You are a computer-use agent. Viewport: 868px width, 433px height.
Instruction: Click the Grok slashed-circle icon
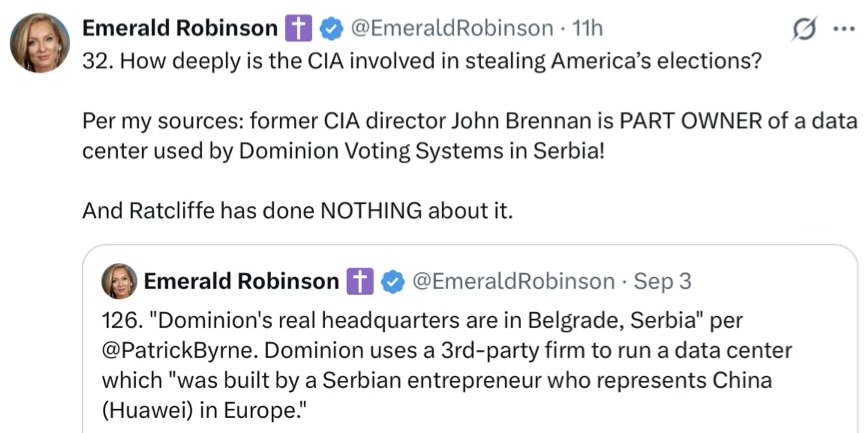tap(803, 28)
